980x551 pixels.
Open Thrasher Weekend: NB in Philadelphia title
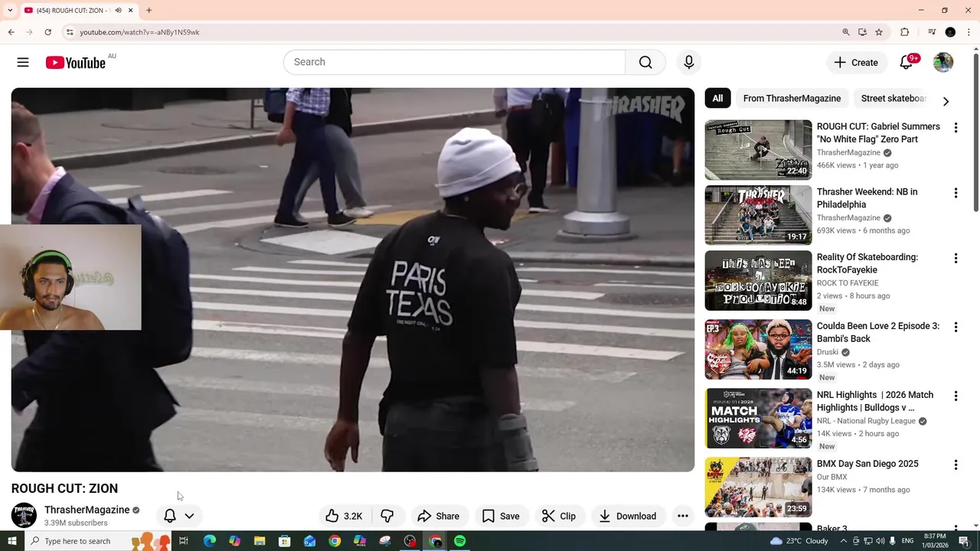tap(867, 198)
